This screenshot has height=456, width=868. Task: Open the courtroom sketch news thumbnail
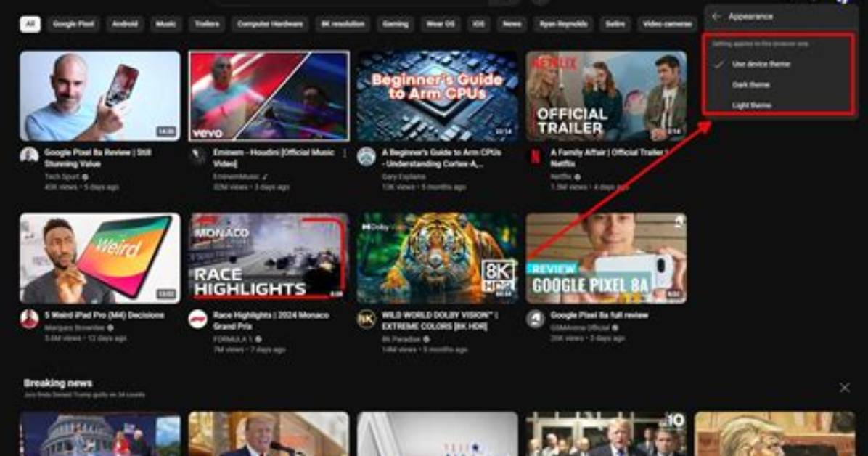(774, 433)
